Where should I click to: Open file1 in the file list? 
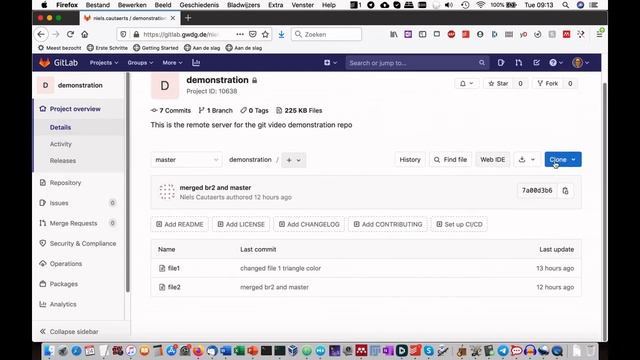[174, 268]
